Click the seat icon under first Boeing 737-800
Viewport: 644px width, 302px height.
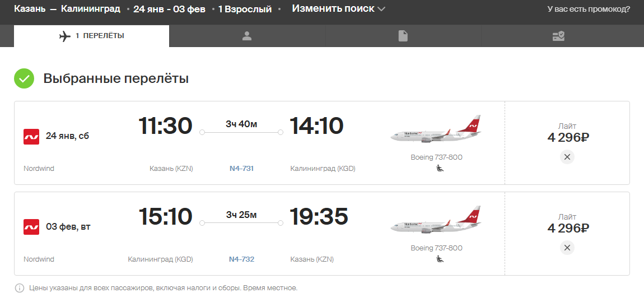440,168
